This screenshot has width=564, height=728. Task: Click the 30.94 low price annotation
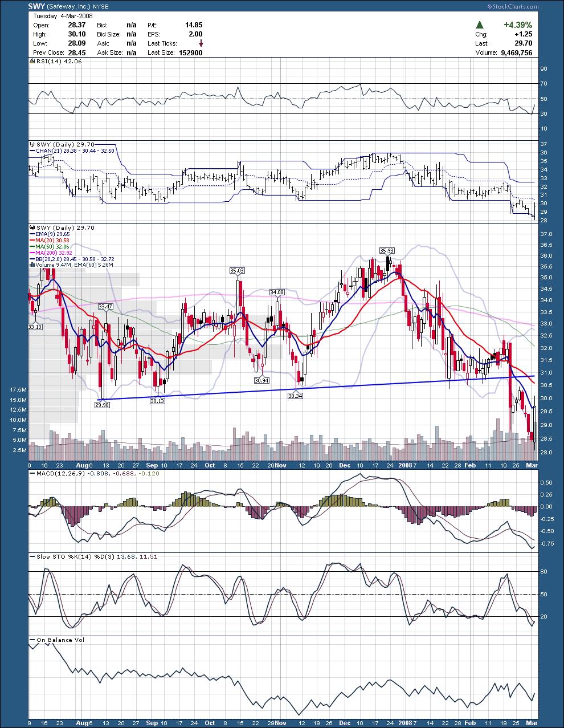coord(261,380)
